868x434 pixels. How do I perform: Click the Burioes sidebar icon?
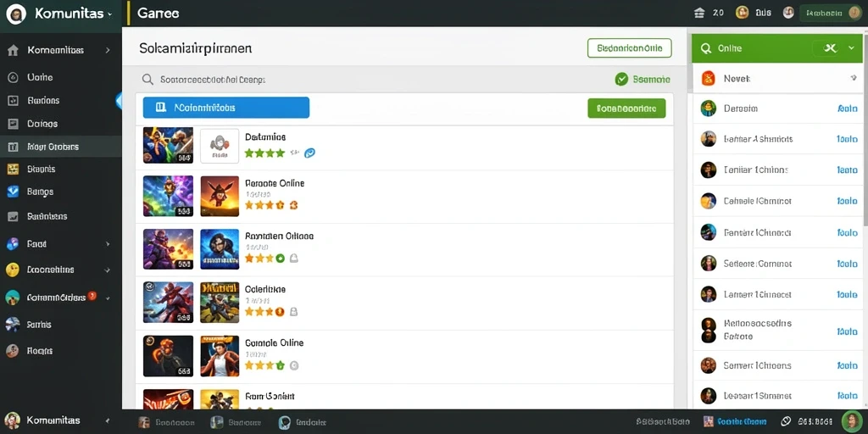click(x=13, y=101)
